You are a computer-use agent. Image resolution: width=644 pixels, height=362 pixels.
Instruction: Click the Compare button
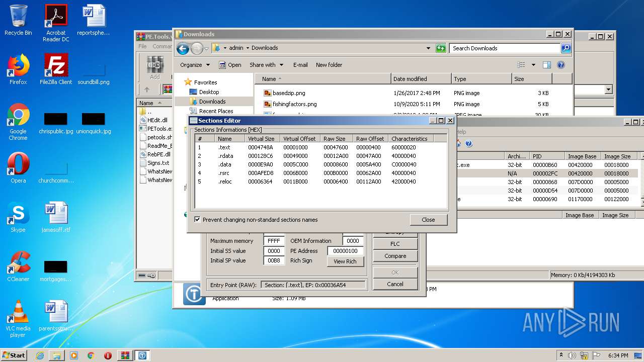[395, 256]
